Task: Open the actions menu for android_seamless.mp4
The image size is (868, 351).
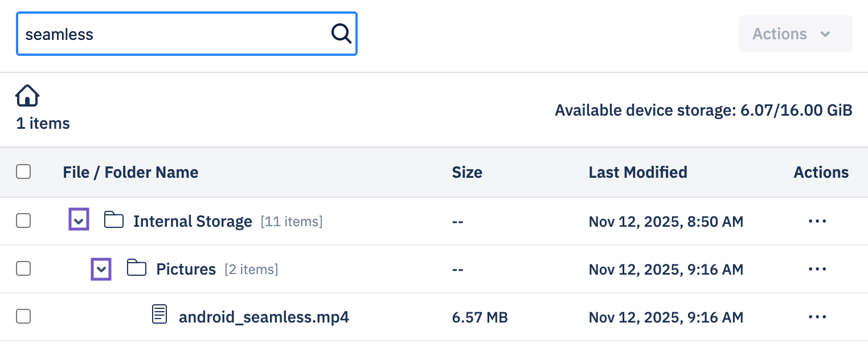Action: click(817, 317)
